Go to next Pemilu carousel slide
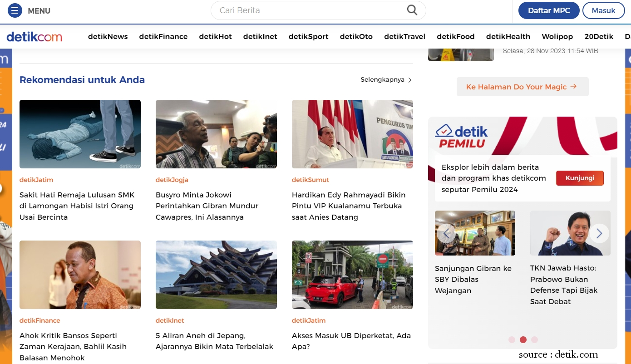 point(599,233)
